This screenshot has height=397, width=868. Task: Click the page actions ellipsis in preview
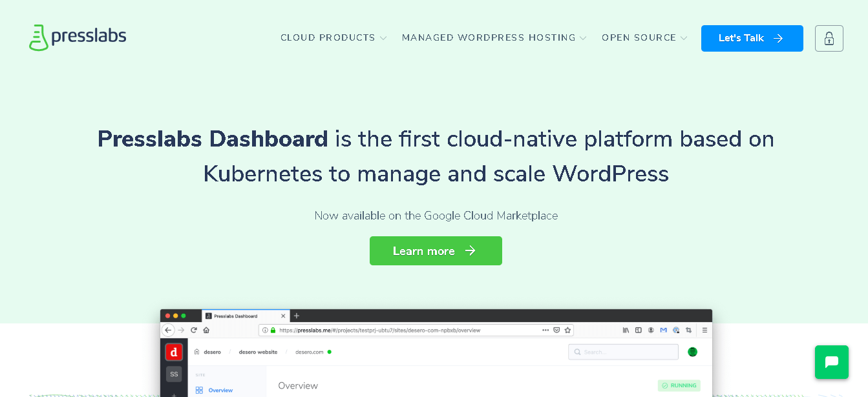(x=545, y=330)
